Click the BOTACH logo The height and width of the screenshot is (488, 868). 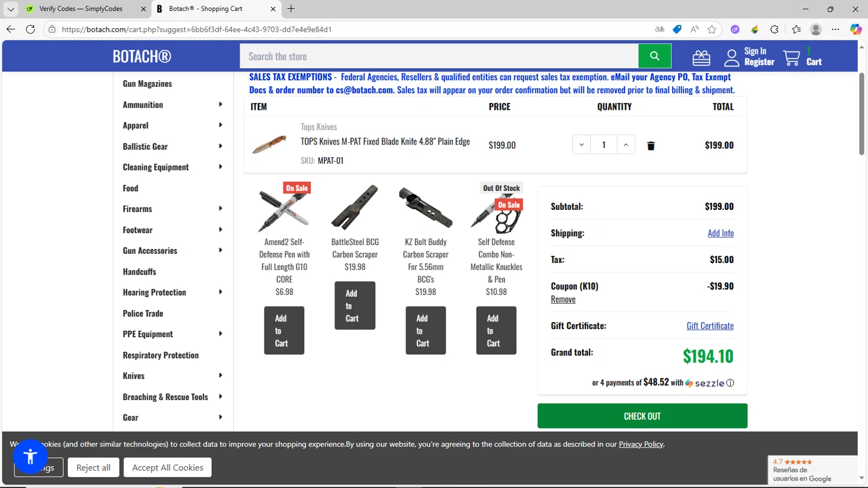142,57
